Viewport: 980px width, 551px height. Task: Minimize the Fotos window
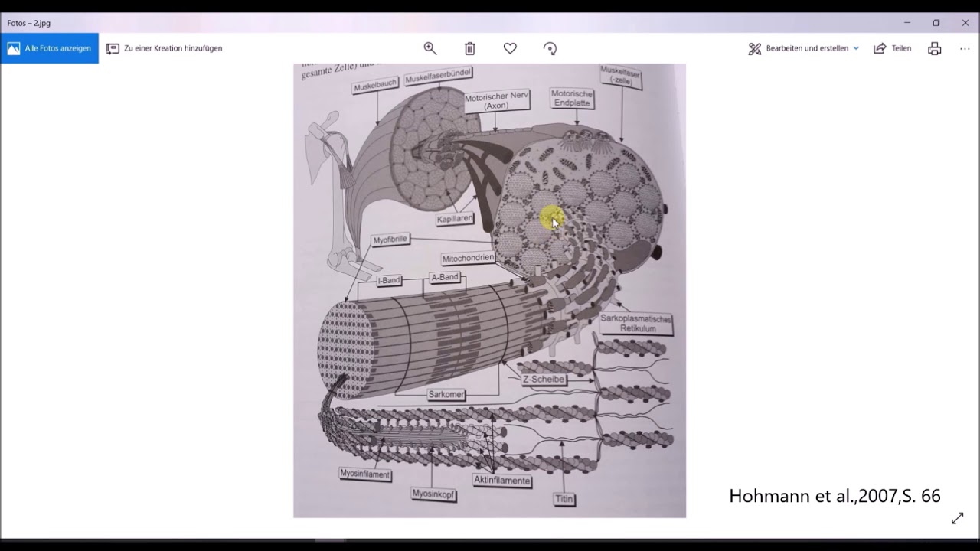tap(907, 23)
